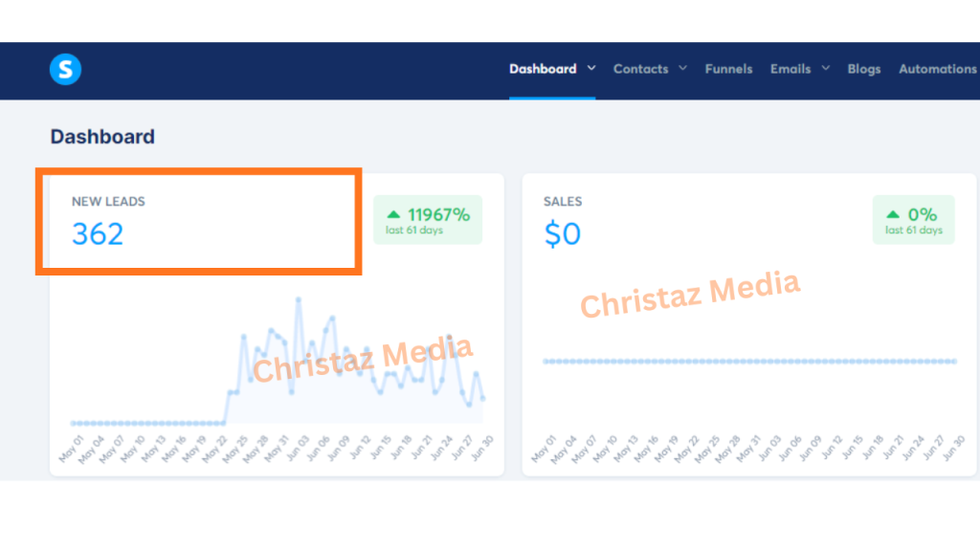
Task: Click the New Leads 362 count
Action: point(98,233)
